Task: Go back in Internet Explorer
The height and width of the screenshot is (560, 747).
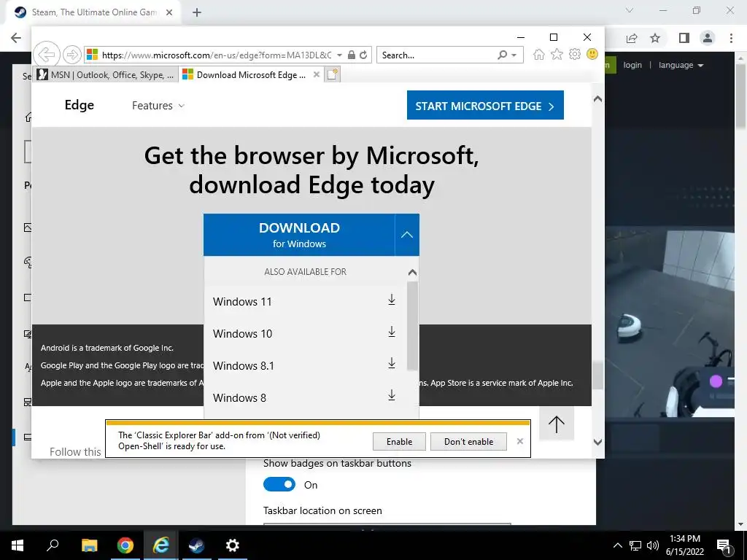Action: (46, 55)
